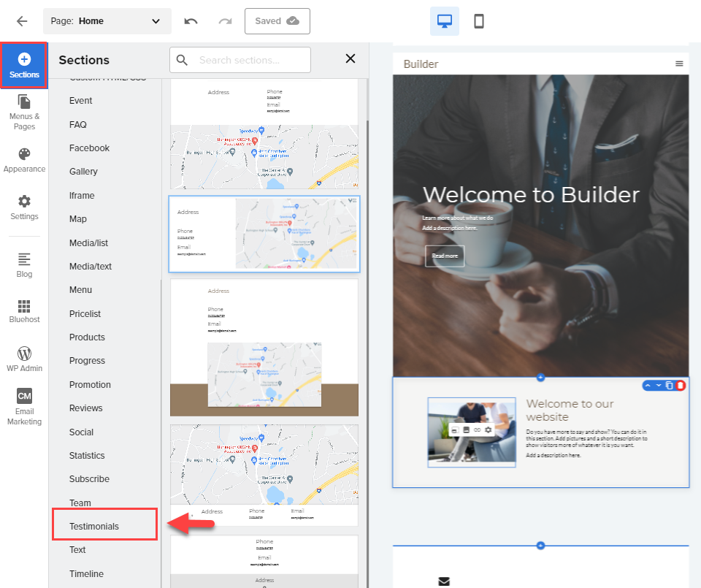Open the Settings gear panel
701x588 pixels.
24,207
